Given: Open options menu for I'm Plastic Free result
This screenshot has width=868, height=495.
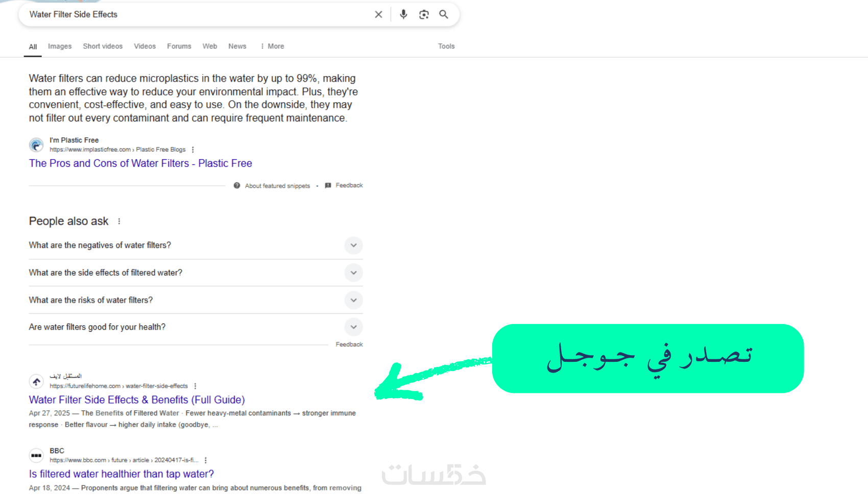Looking at the screenshot, I should click(193, 150).
